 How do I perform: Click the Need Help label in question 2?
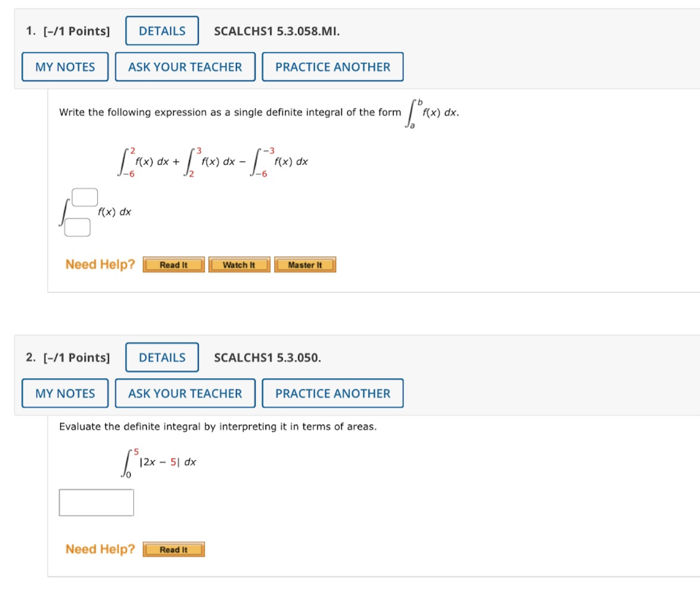click(x=100, y=549)
